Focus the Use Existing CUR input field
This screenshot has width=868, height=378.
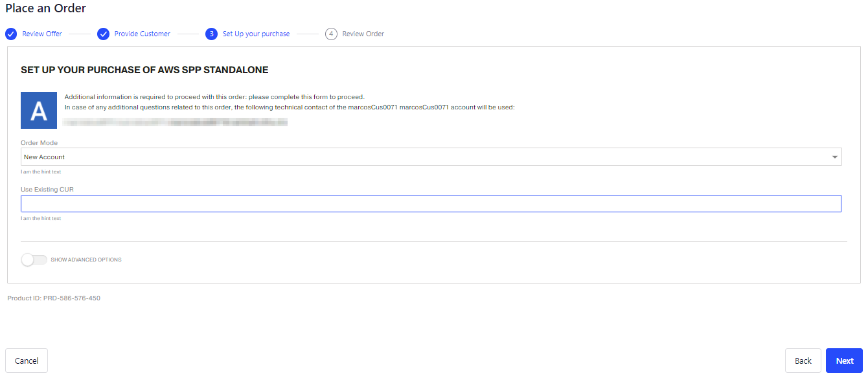431,204
